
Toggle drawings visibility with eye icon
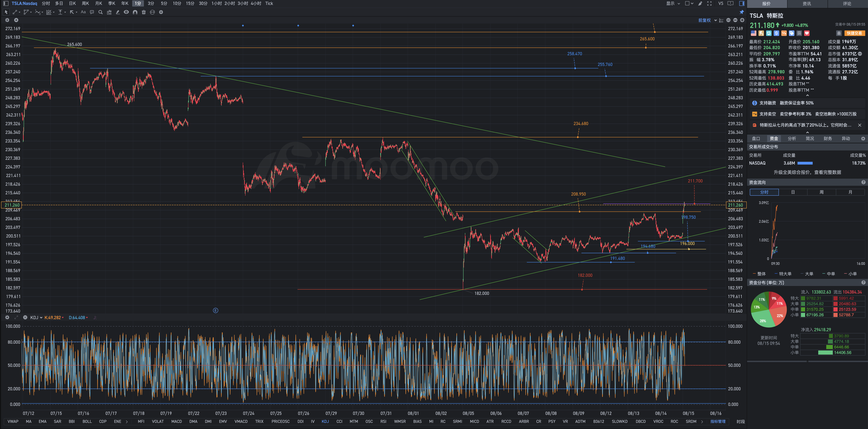(126, 12)
